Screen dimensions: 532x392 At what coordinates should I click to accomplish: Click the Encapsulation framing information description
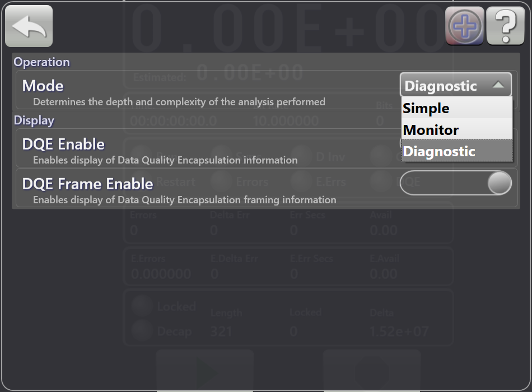(x=184, y=200)
